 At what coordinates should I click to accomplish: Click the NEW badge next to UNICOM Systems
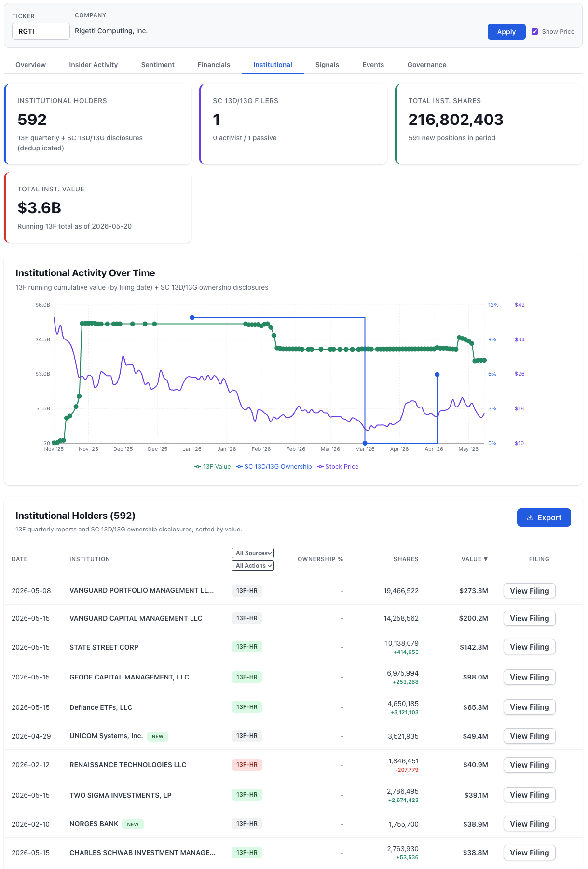157,736
